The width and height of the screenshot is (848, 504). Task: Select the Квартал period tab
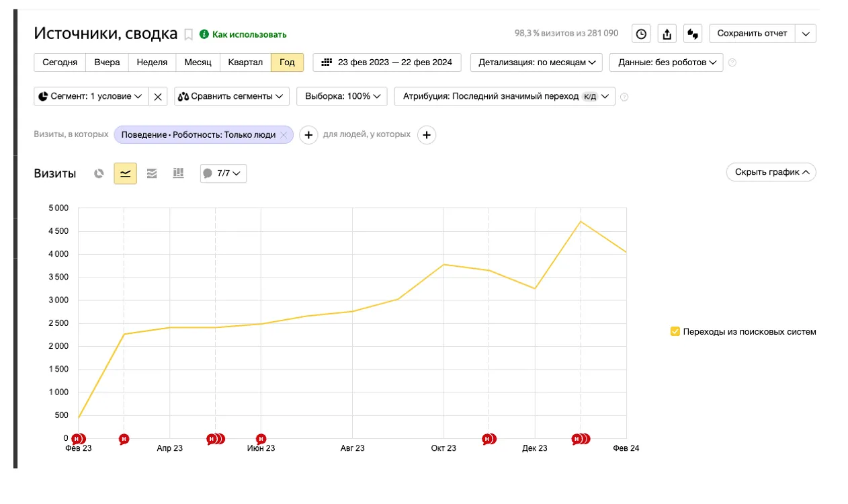(x=245, y=62)
